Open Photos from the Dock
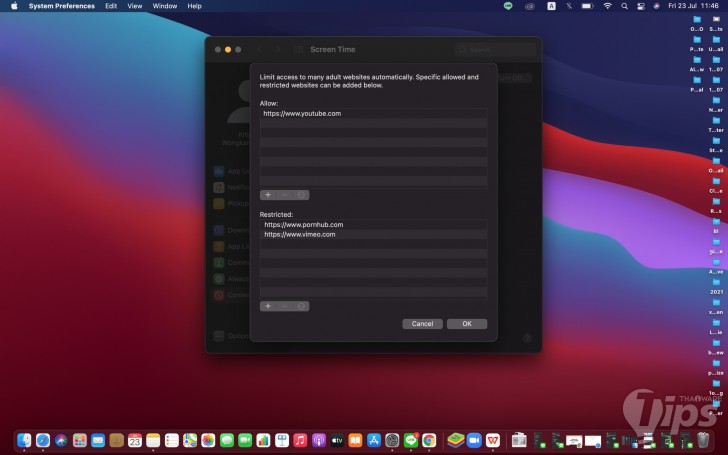Image resolution: width=728 pixels, height=455 pixels. (208, 440)
